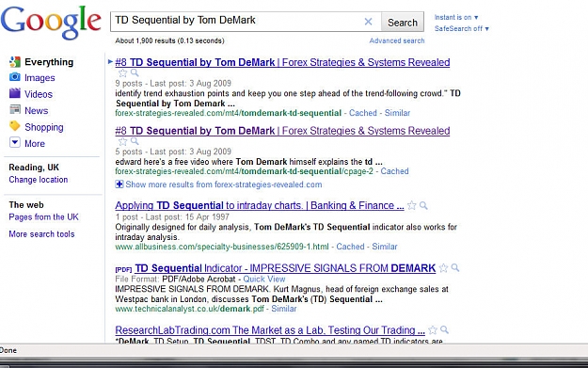Click forex-strategies-revealed.com/mt4/tomdemark-td-sequential URL text
Screen dimensions: 588x368
pos(228,113)
